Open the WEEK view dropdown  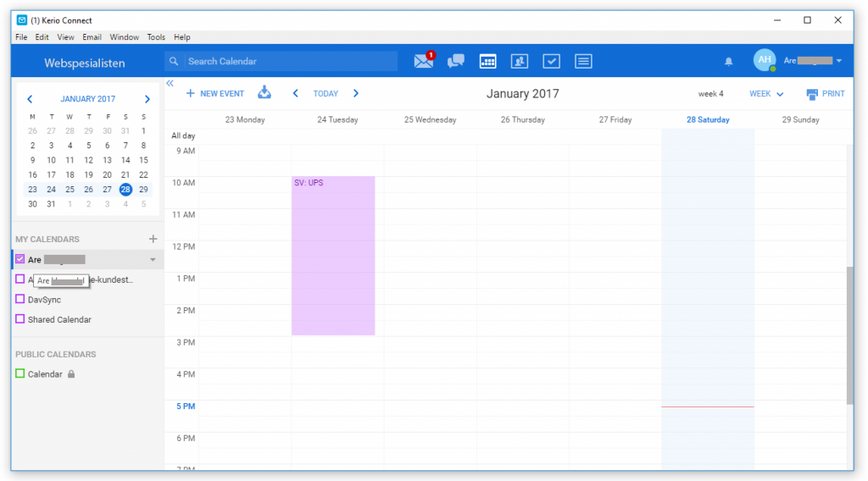[x=766, y=94]
